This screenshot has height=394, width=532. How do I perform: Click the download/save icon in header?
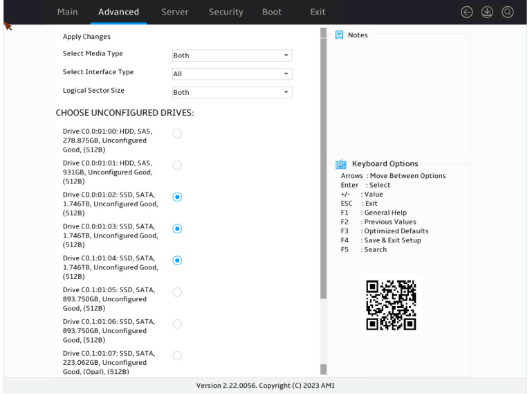click(487, 12)
